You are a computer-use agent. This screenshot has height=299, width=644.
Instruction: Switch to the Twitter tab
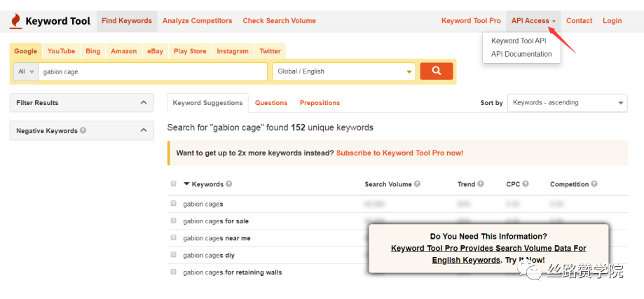(x=270, y=51)
